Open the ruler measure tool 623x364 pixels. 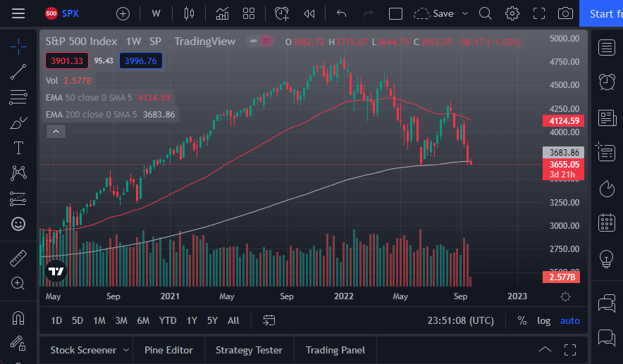(18, 258)
